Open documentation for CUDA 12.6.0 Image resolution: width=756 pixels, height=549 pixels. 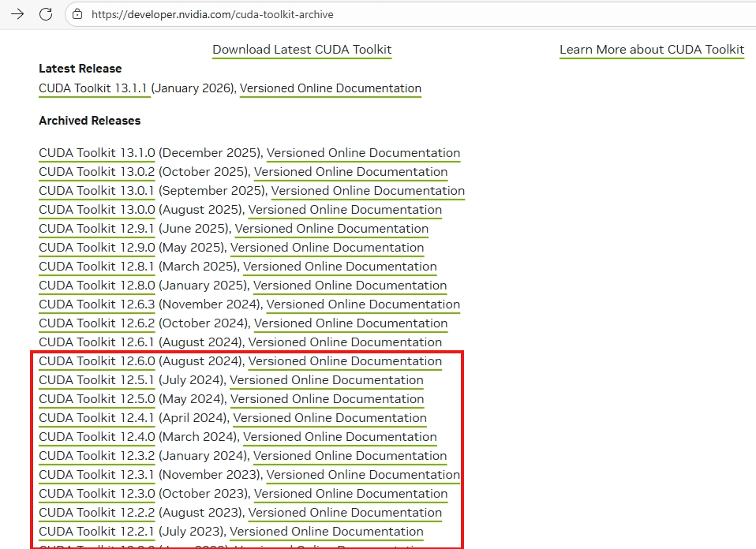click(x=345, y=361)
